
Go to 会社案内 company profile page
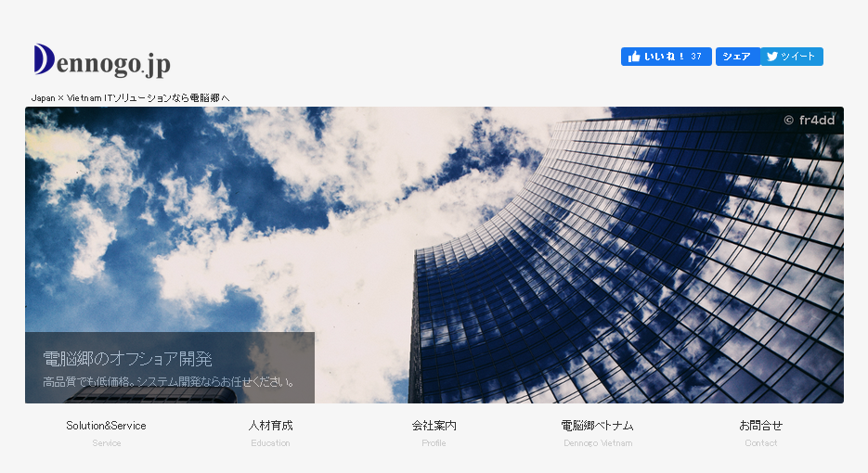click(434, 426)
